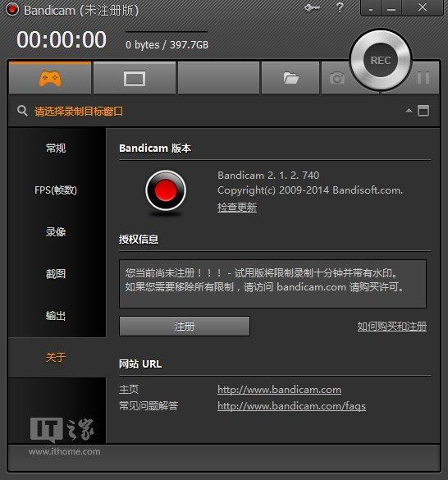This screenshot has height=480, width=448.
Task: Click the 00:00:00 recording timer
Action: [x=62, y=40]
